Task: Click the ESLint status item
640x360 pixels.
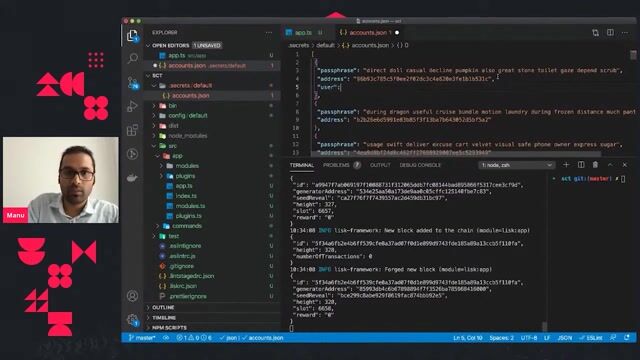Action: [x=591, y=338]
